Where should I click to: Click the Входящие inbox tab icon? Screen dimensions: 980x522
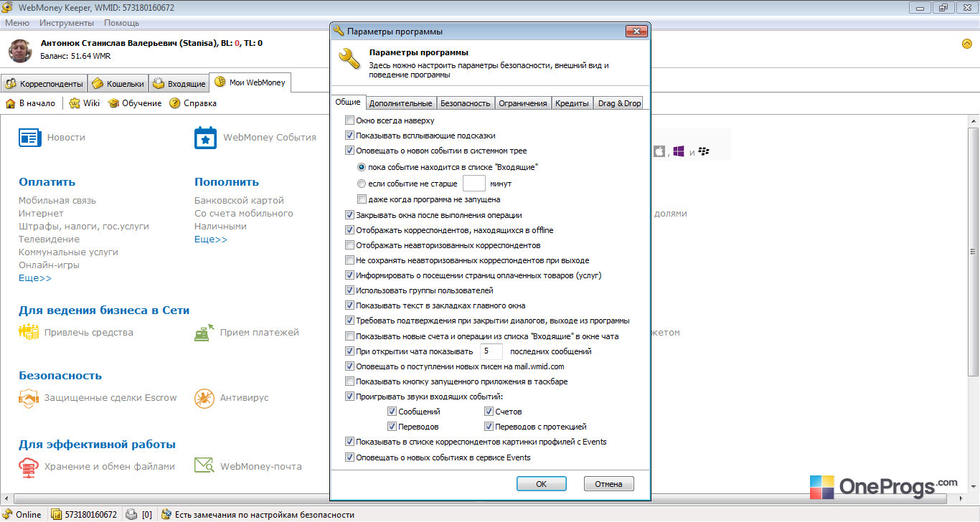pos(159,84)
